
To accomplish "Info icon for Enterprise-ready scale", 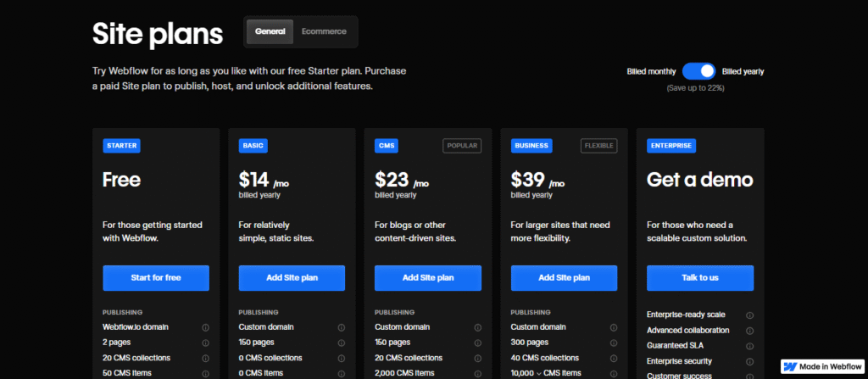I will point(749,315).
